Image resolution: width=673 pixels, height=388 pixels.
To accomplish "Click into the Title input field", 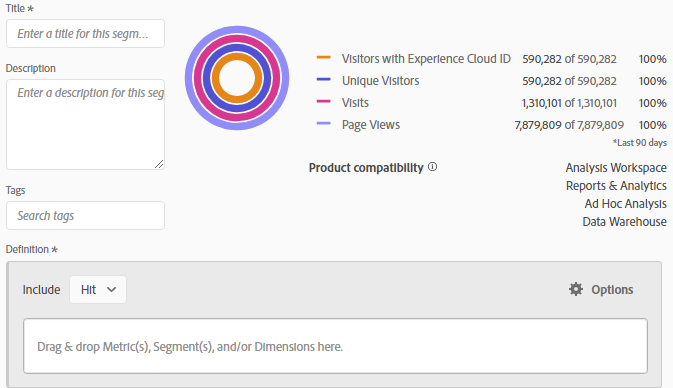I will click(85, 33).
